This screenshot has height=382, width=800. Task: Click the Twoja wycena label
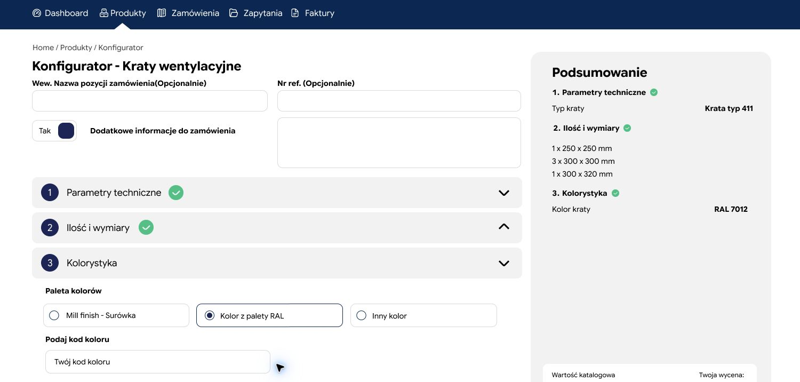point(720,375)
